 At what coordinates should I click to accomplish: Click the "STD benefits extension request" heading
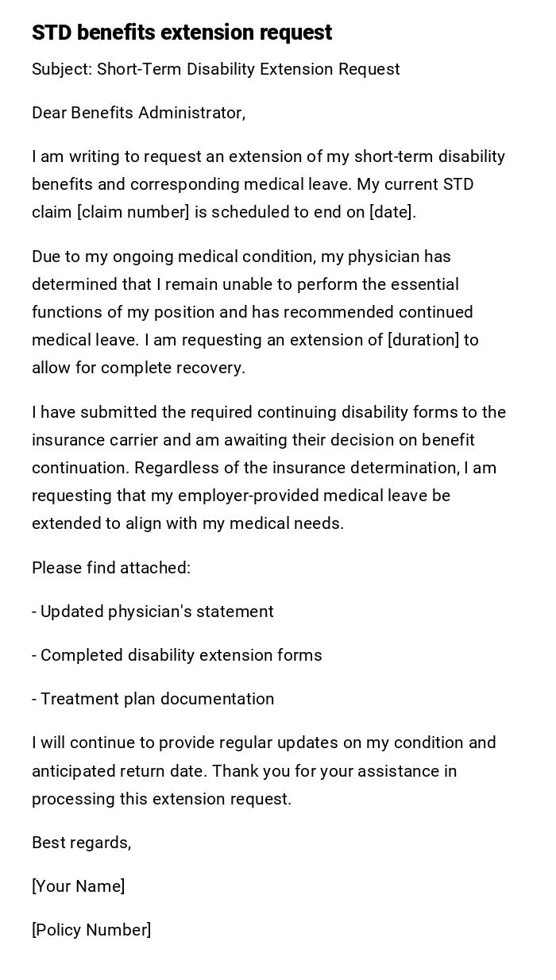coord(182,33)
